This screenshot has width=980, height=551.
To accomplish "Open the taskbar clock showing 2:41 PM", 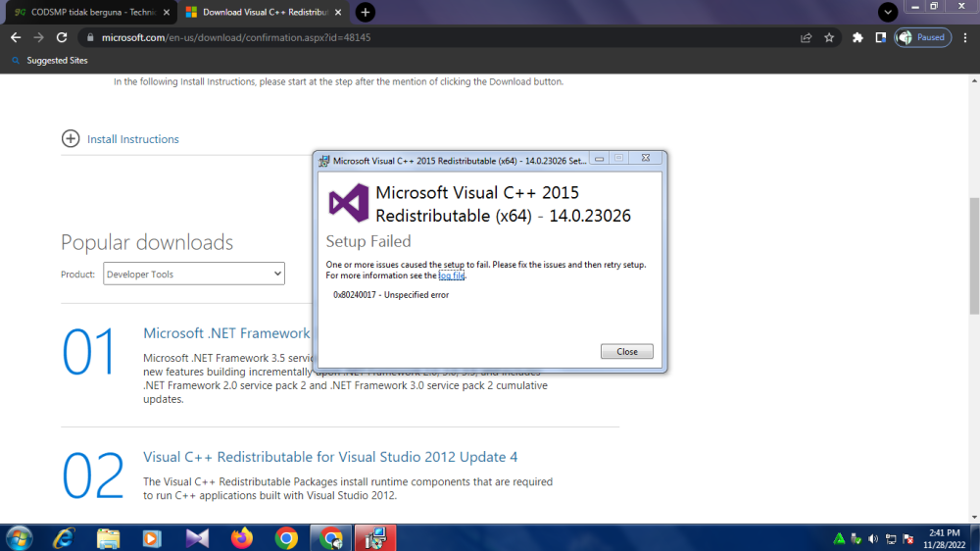I will pos(945,538).
